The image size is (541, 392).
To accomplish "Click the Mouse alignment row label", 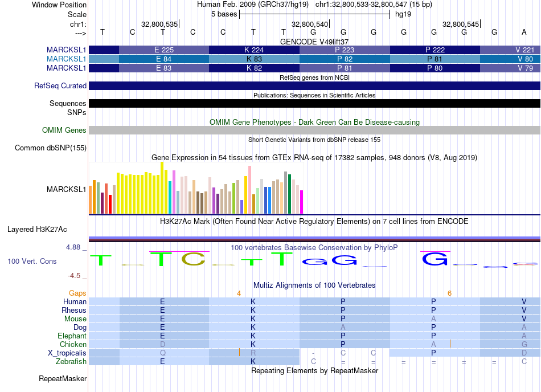I will 75,319.
